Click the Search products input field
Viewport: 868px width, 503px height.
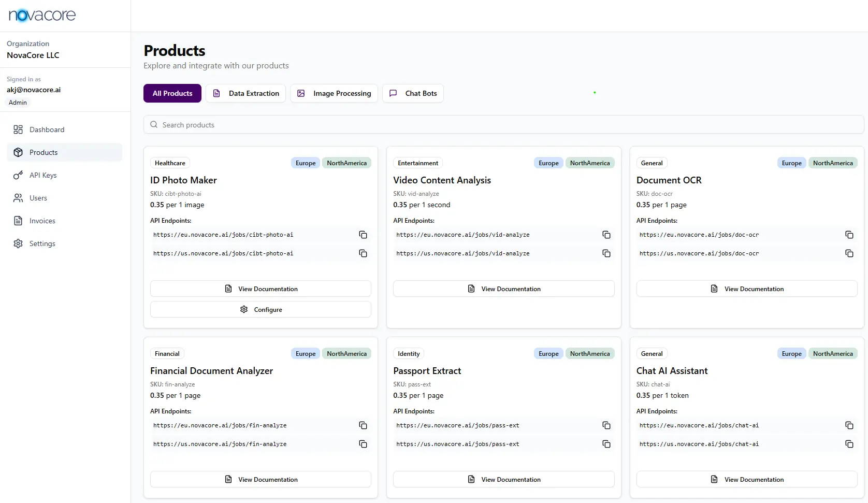pyautogui.click(x=363, y=124)
